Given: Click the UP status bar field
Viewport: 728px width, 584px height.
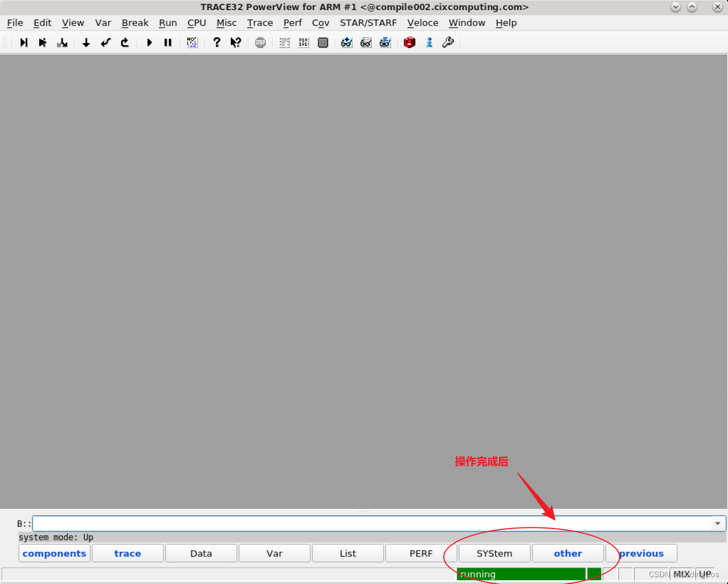Looking at the screenshot, I should tap(705, 574).
